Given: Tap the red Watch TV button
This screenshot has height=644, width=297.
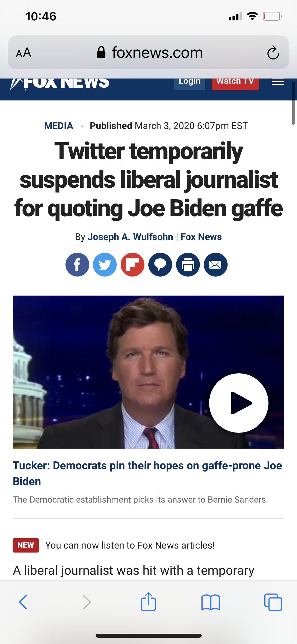Looking at the screenshot, I should click(x=235, y=84).
